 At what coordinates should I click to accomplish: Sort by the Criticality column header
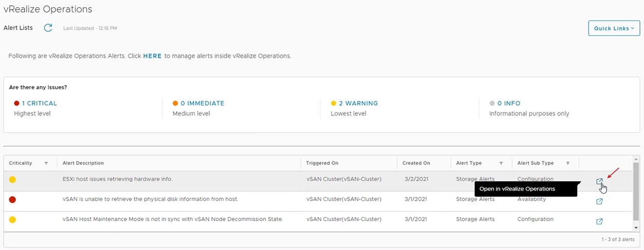21,163
